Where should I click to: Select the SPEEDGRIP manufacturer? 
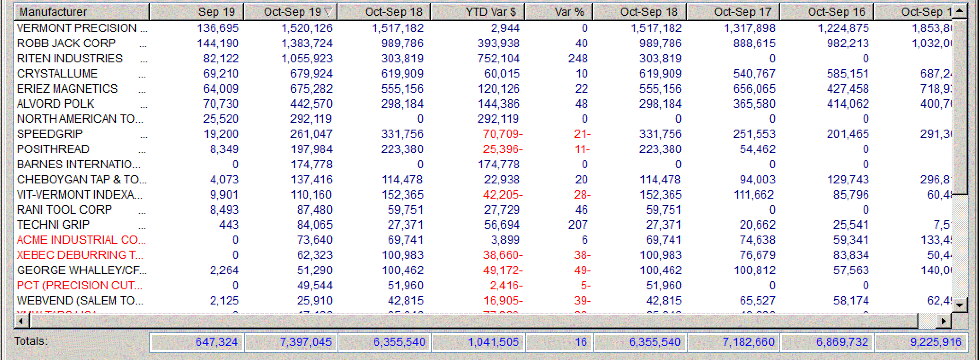(50, 134)
